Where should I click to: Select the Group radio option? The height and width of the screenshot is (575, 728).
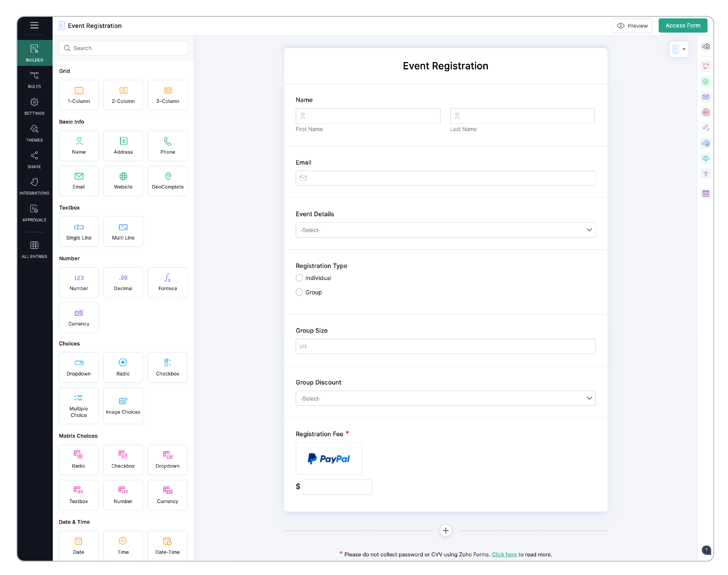(x=299, y=292)
